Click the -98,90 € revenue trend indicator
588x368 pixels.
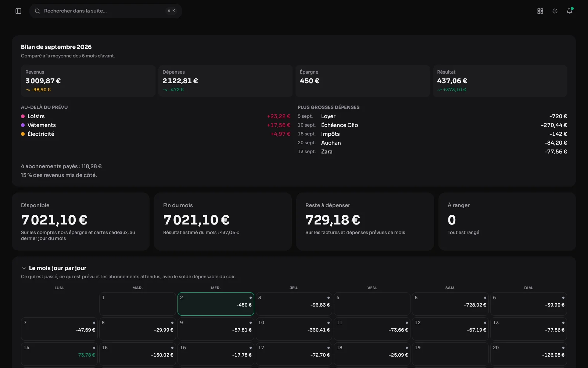coord(38,90)
